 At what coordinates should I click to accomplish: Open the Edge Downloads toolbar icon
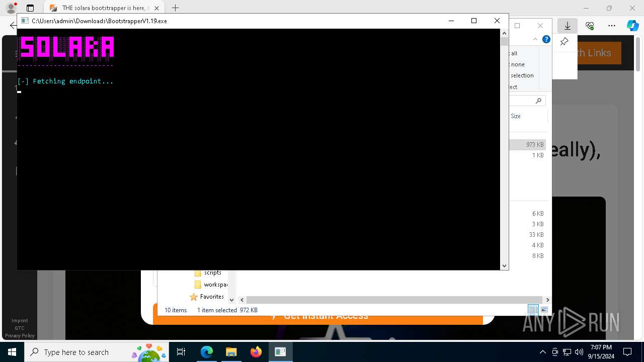pyautogui.click(x=568, y=26)
